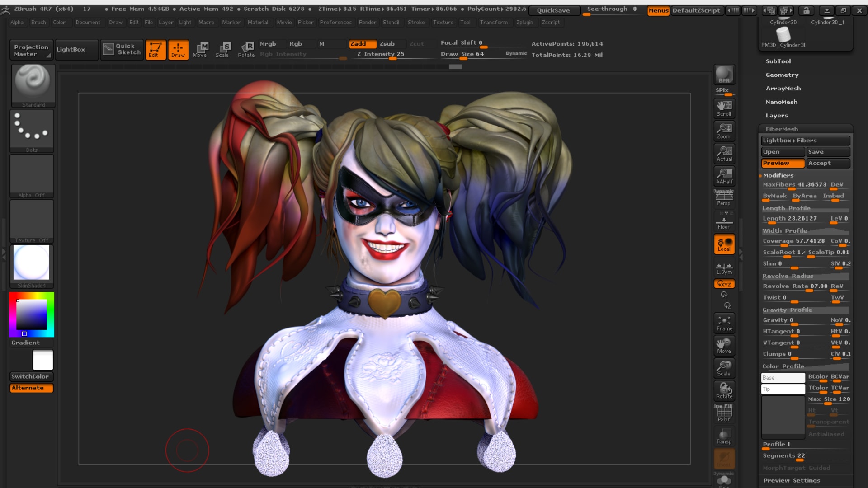The image size is (868, 488).
Task: Click Projection Master
Action: 31,50
